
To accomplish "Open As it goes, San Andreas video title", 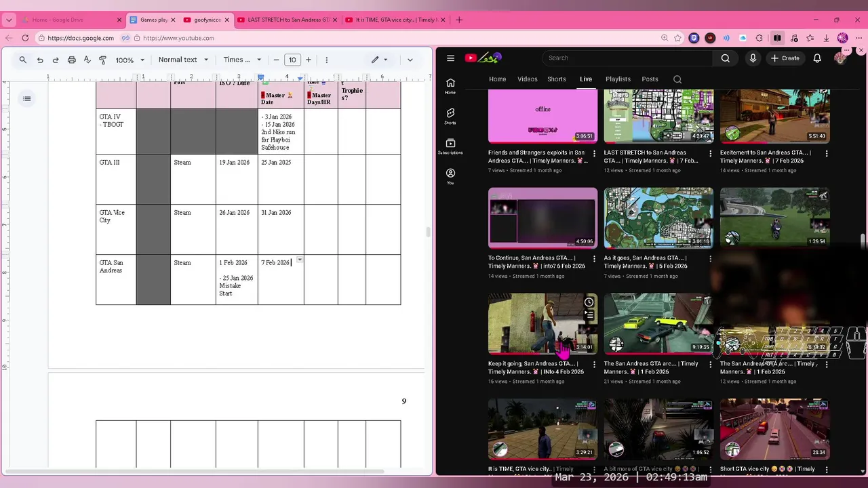I will (646, 262).
